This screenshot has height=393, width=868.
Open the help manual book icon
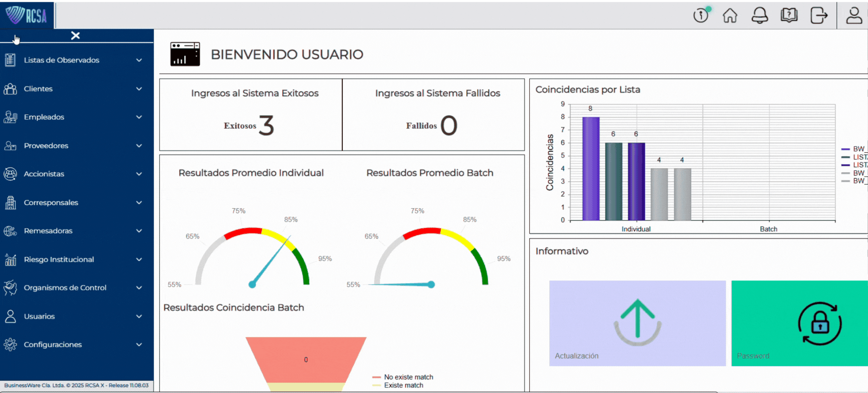pyautogui.click(x=789, y=15)
